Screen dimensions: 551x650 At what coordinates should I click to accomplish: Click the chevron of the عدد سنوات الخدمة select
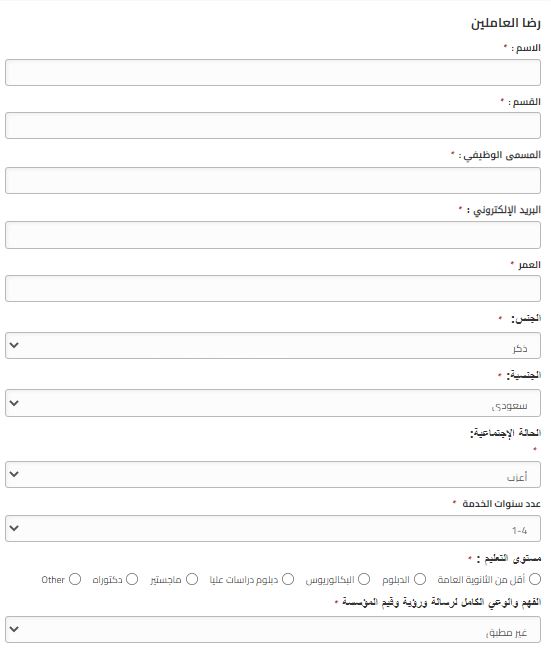click(14, 528)
